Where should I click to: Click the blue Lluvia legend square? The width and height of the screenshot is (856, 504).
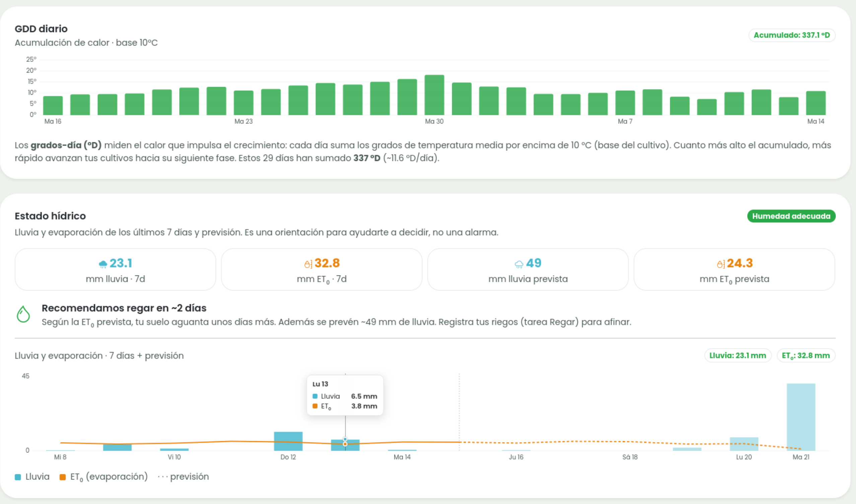click(x=18, y=477)
